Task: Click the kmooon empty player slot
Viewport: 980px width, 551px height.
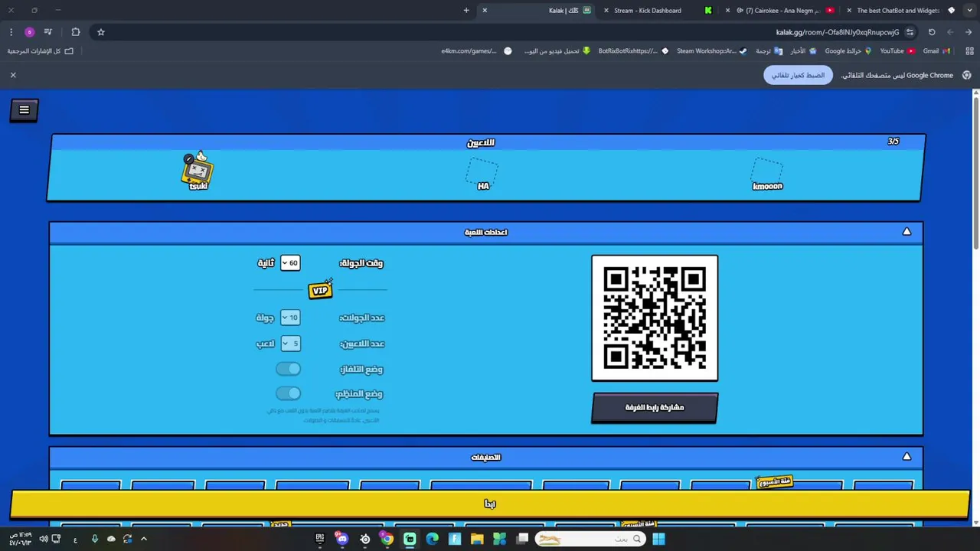Action: tap(767, 174)
